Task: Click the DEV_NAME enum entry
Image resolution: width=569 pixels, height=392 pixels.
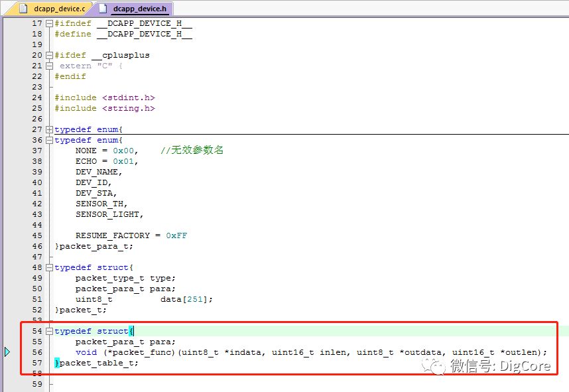Action: tap(99, 172)
